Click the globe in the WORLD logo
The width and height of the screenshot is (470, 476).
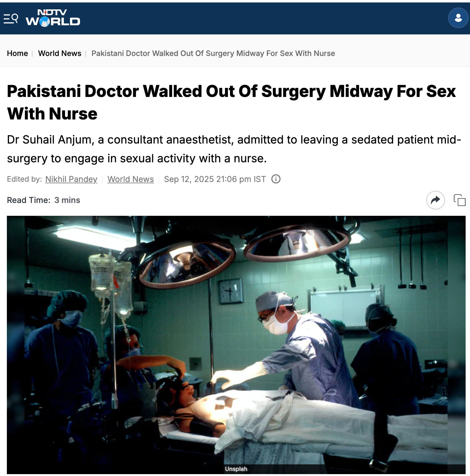click(45, 22)
